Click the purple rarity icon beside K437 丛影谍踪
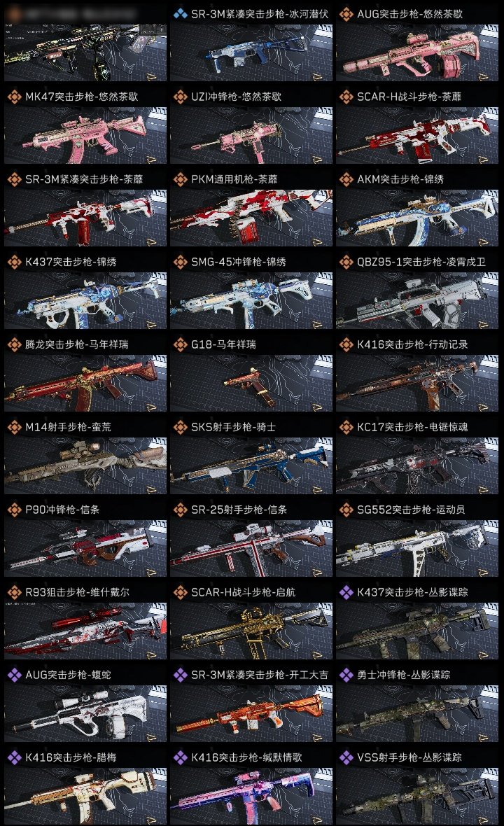 (346, 593)
